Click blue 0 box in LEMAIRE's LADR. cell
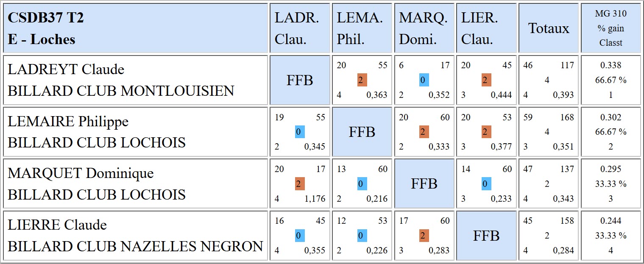The image size is (644, 264). (x=300, y=132)
